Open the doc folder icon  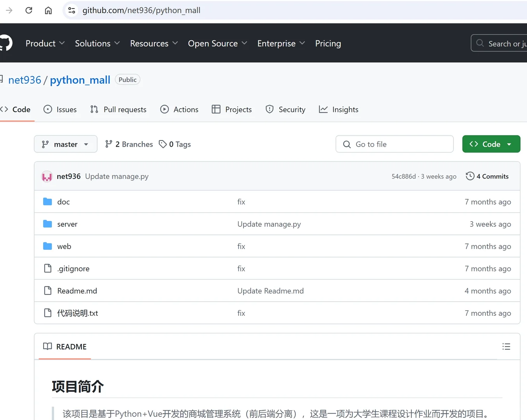[x=47, y=201]
